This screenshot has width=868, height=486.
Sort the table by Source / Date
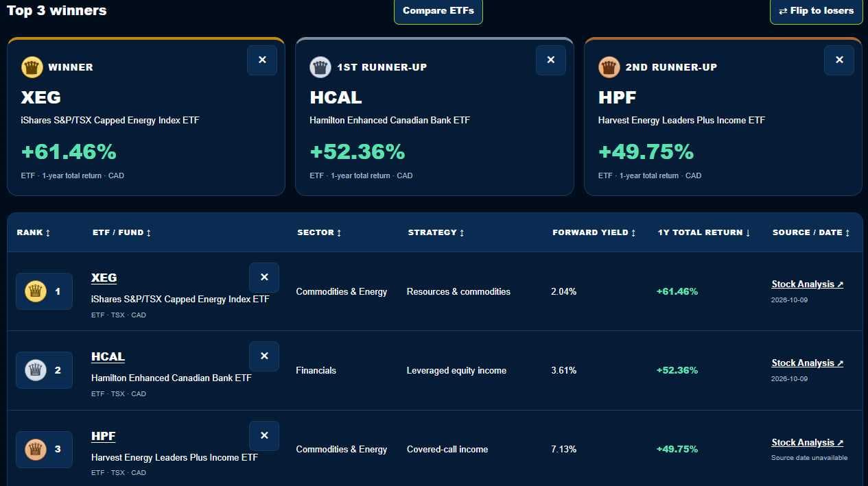click(811, 232)
